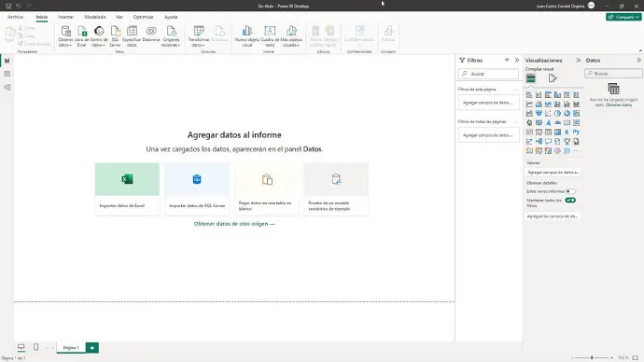Select the line chart visual

coord(529,104)
